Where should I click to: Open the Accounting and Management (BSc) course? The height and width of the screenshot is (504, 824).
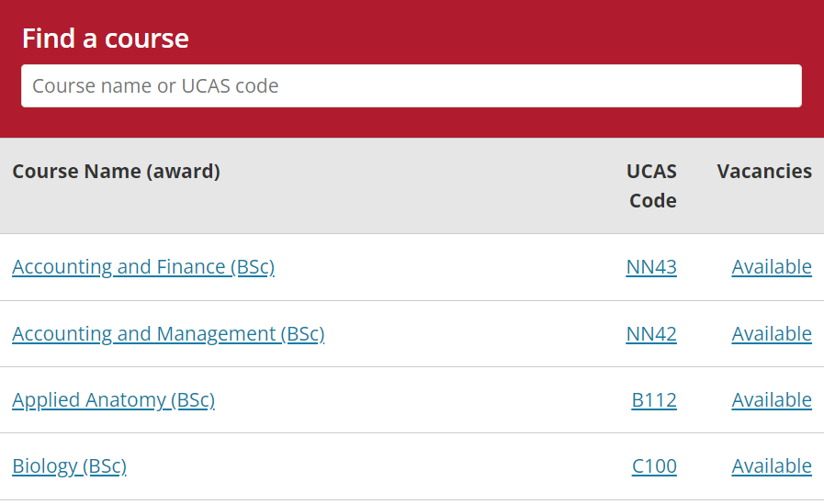[168, 334]
